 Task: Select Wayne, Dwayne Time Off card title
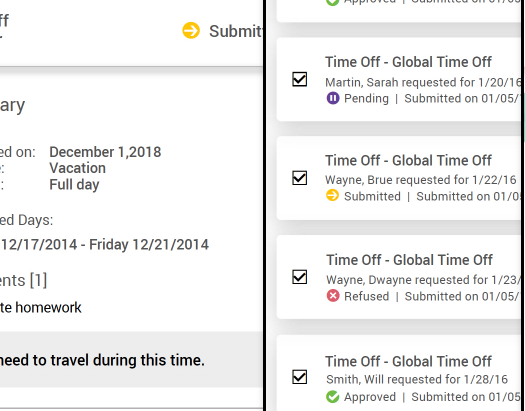409,260
